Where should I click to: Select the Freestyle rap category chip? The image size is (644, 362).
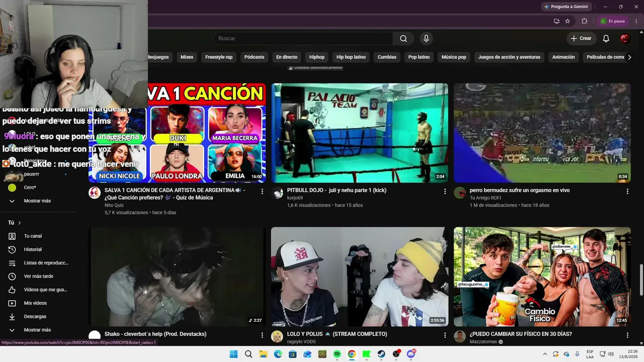point(219,57)
